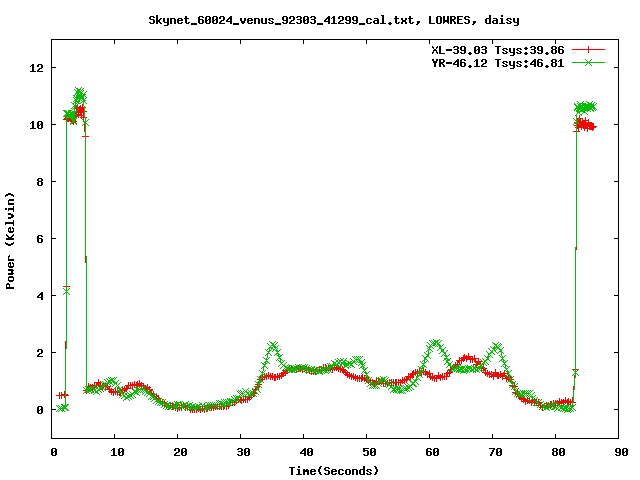Click the green peak near 70 seconds

[x=496, y=347]
